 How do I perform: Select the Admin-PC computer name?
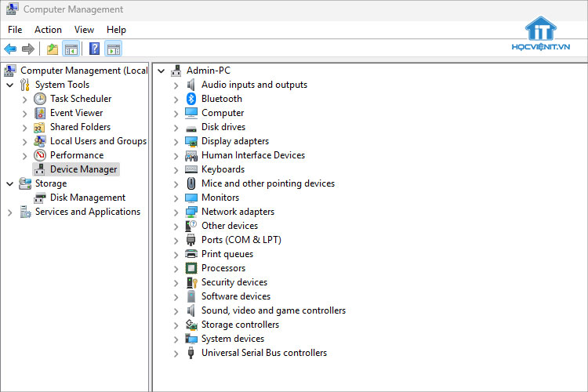pos(209,71)
